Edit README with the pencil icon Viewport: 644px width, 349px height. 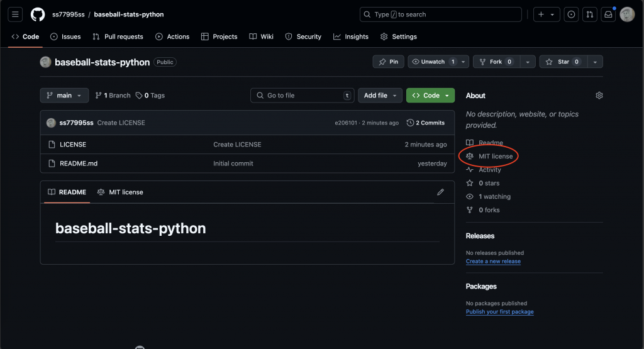coord(440,192)
